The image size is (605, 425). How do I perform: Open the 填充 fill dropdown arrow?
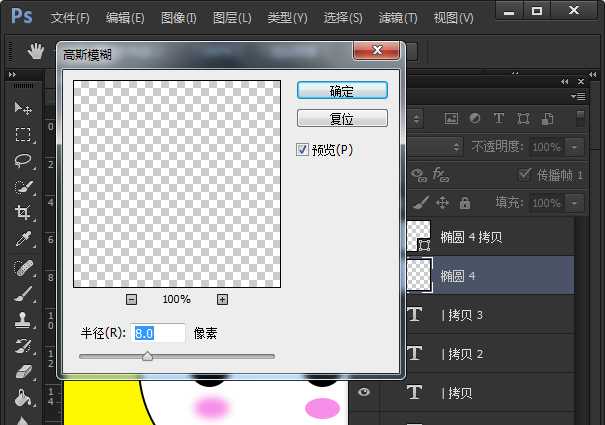[574, 203]
